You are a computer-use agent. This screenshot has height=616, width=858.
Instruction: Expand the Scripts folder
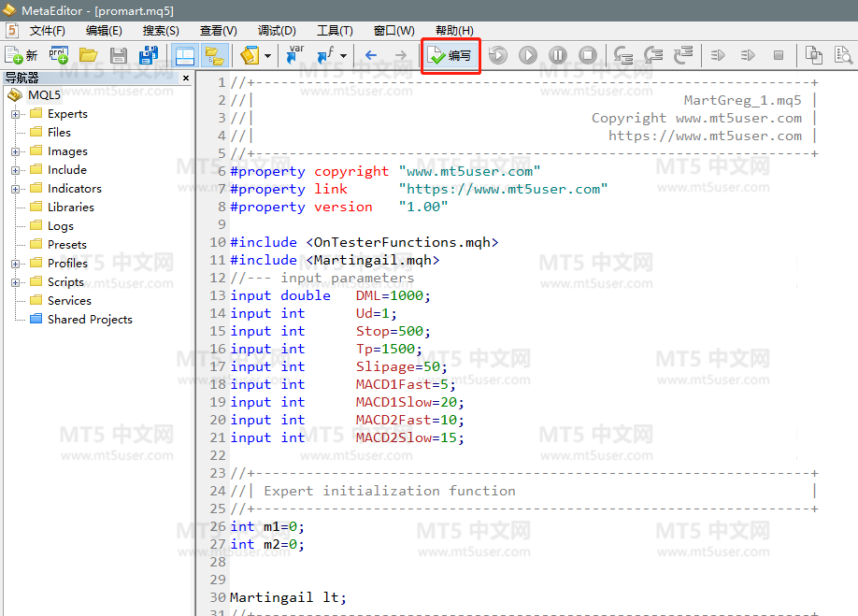tap(15, 282)
